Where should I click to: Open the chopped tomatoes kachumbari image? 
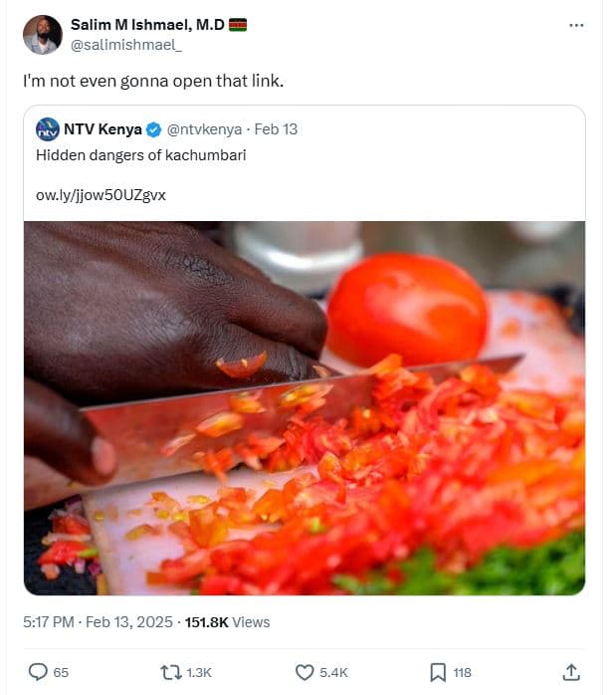tap(304, 407)
